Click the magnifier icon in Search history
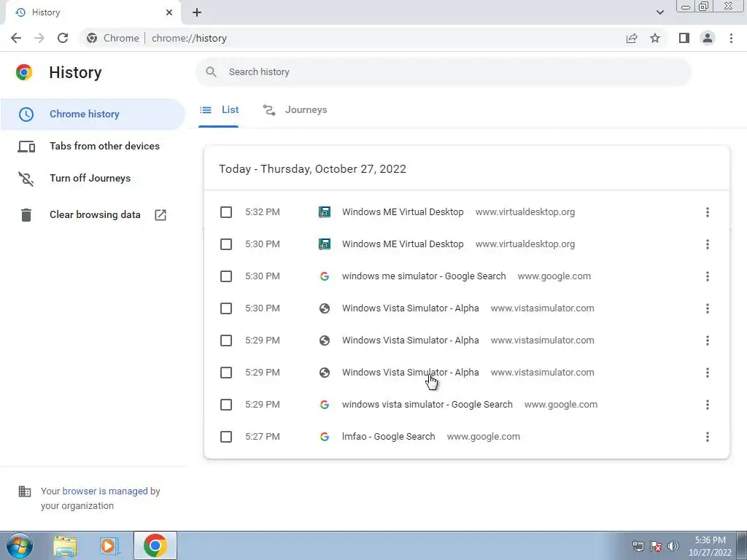 click(211, 72)
